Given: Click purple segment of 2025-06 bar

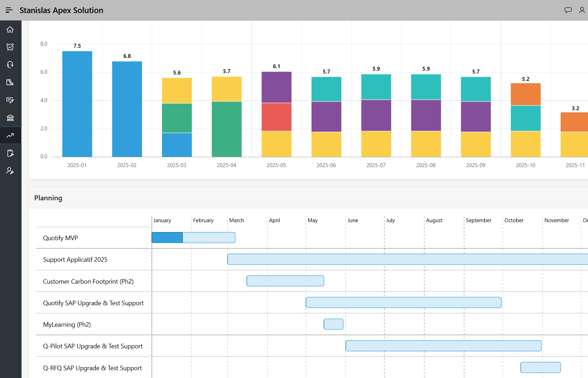Looking at the screenshot, I should [326, 117].
